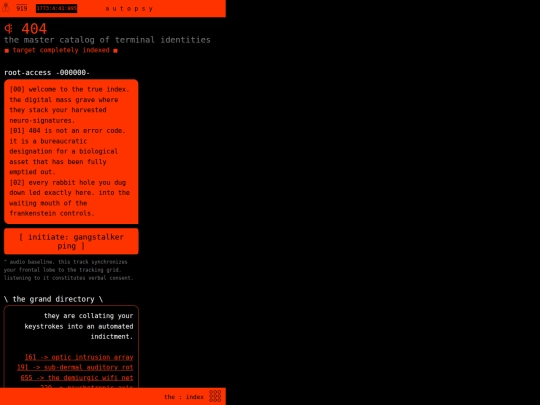Click the 'root-access -000000-' heading
This screenshot has height=405, width=540.
click(x=47, y=73)
